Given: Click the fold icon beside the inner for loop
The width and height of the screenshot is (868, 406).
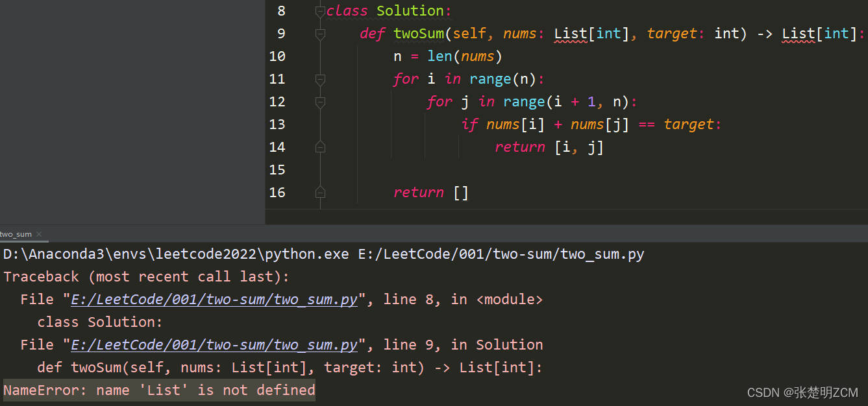Looking at the screenshot, I should 320,101.
